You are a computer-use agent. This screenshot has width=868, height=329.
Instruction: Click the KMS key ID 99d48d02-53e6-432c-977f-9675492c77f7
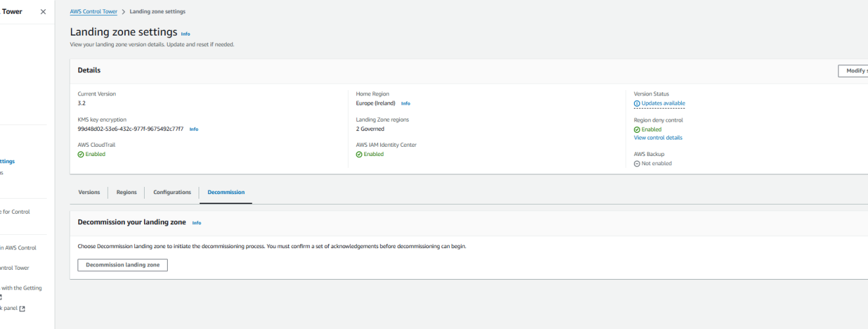[x=130, y=129]
